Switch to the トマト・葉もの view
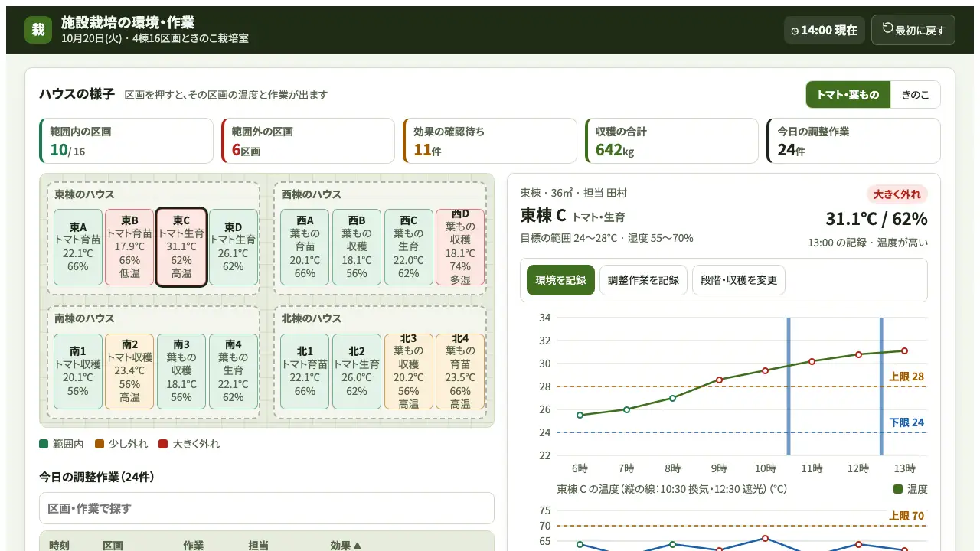 (848, 95)
